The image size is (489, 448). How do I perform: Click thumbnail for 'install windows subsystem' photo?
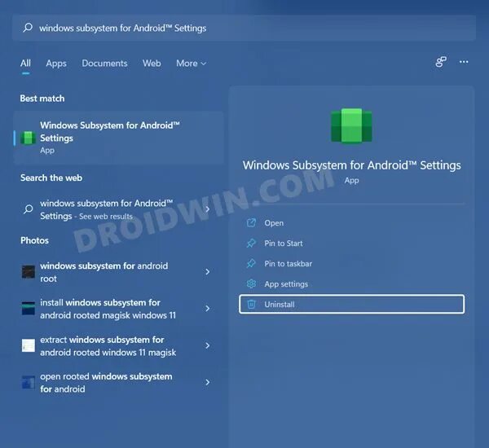pyautogui.click(x=28, y=309)
